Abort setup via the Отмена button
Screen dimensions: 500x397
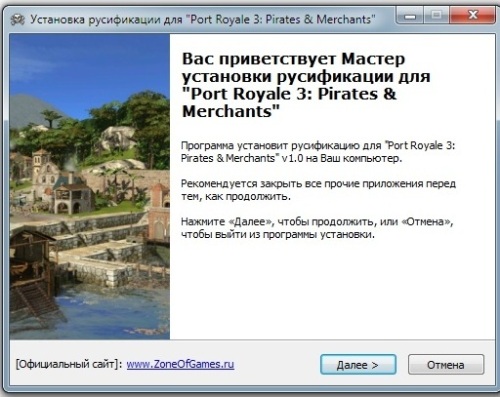click(x=446, y=365)
